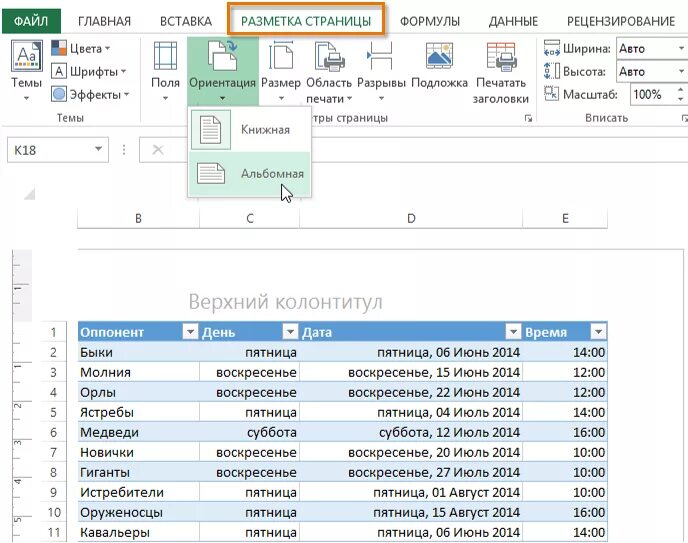This screenshot has height=543, width=688.
Task: Click the суббота day cell in Медведи row
Action: [x=250, y=432]
